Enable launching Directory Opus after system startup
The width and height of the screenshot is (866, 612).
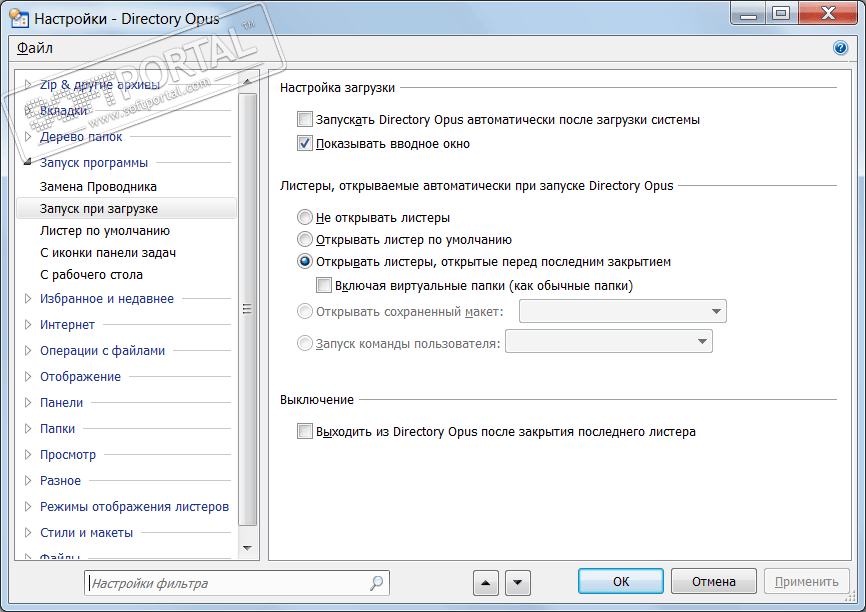(304, 119)
